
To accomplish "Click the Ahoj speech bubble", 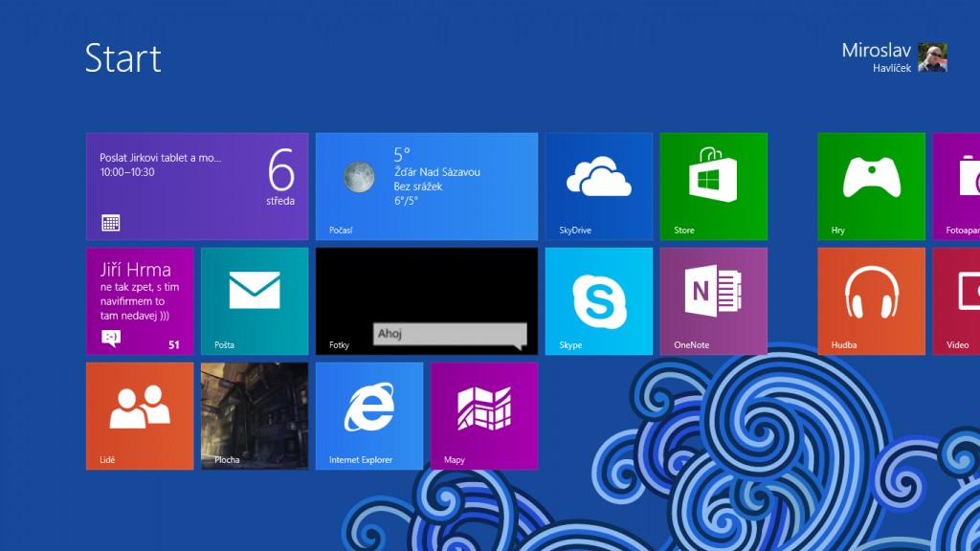I will (x=450, y=335).
